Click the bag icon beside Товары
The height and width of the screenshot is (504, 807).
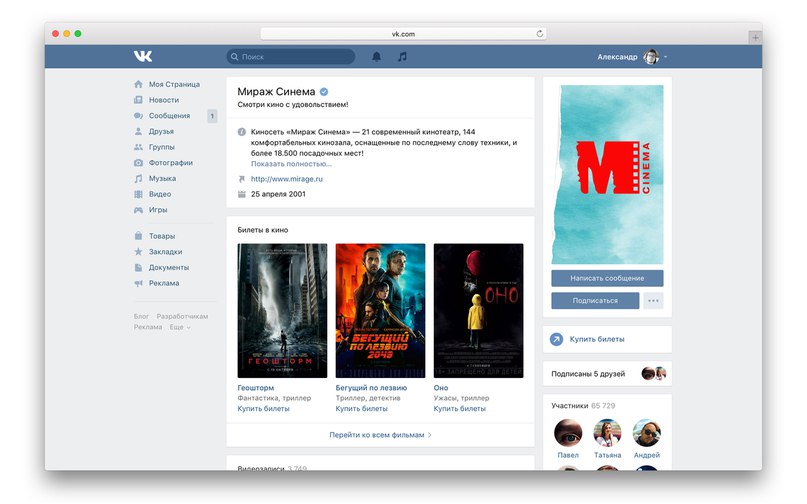coord(138,236)
